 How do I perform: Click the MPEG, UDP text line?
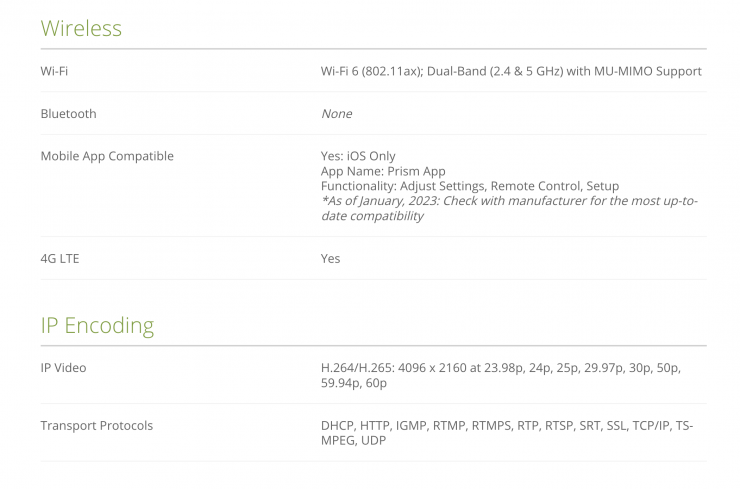pyautogui.click(x=353, y=441)
